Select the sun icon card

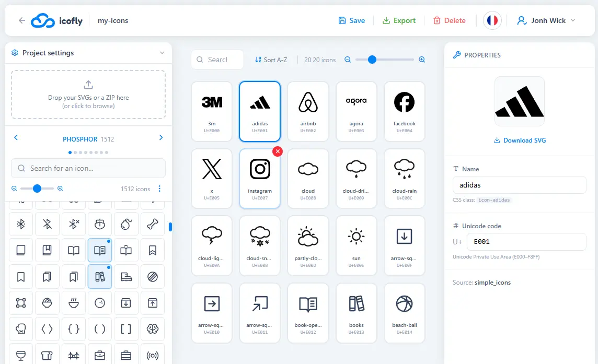pyautogui.click(x=356, y=246)
